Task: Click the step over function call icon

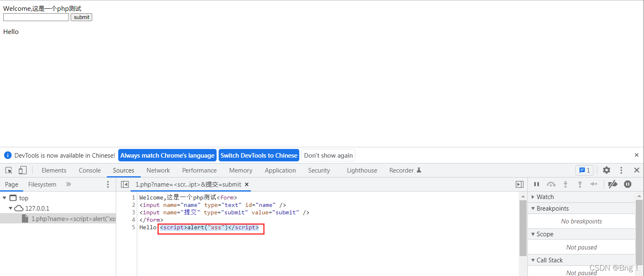Action: 551,184
